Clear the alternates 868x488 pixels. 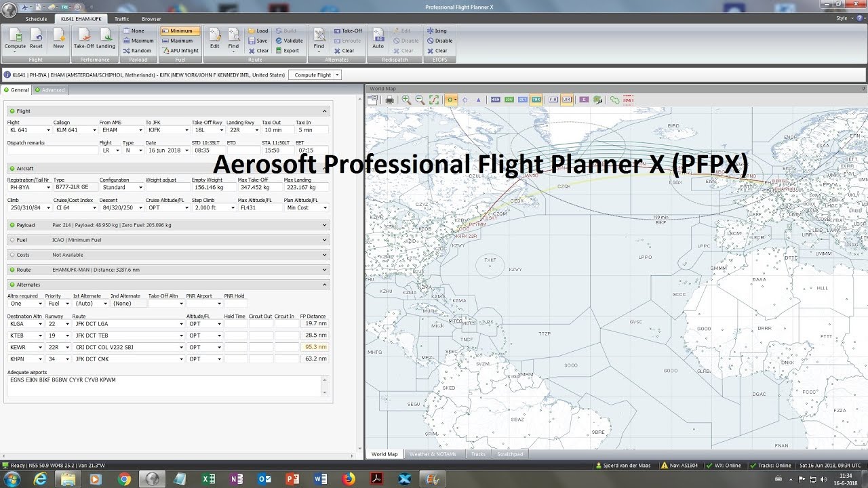coord(343,51)
